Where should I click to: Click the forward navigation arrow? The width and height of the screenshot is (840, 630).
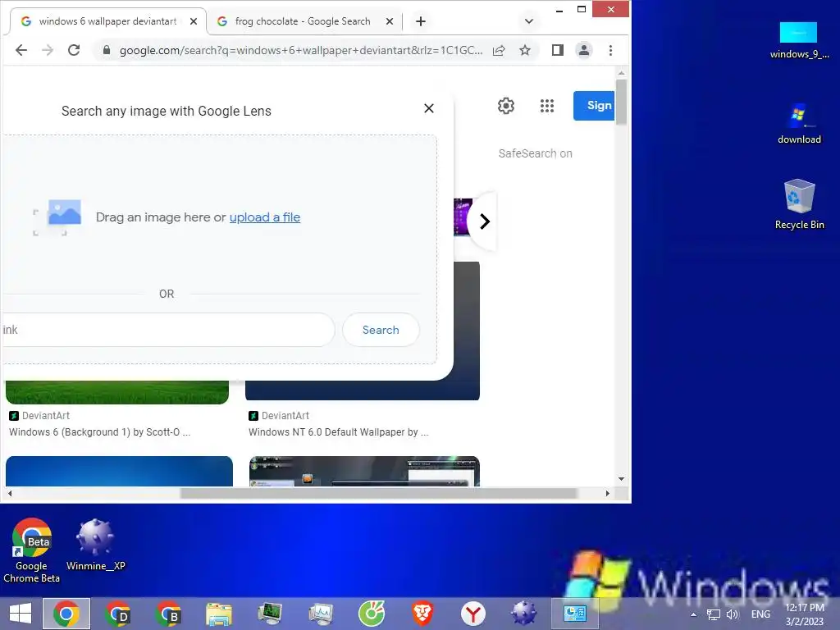[x=48, y=50]
